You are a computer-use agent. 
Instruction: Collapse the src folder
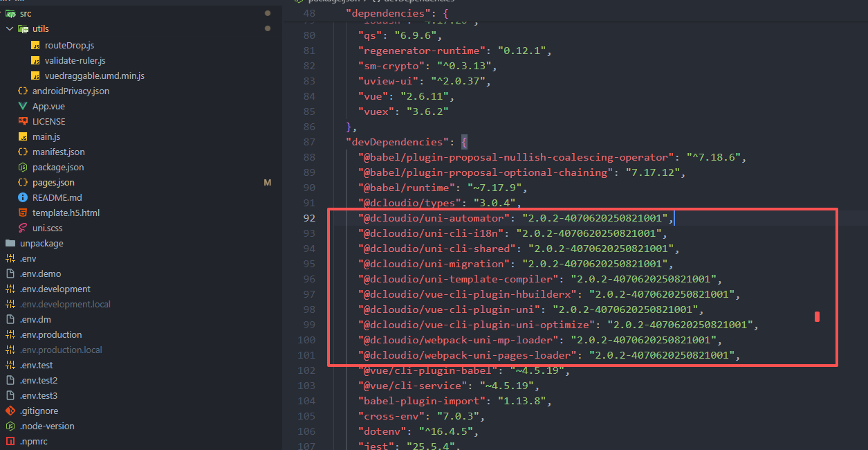26,13
